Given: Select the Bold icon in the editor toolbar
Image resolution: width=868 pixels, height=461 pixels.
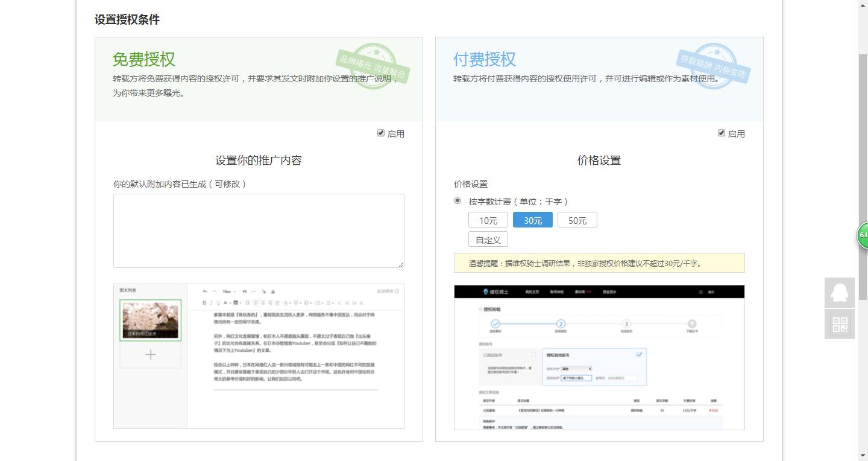Looking at the screenshot, I should click(204, 302).
